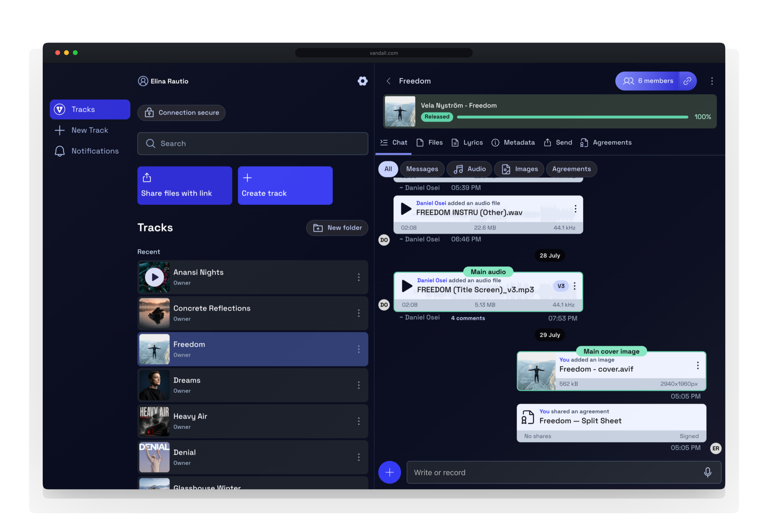Open the Freedom — Split Sheet agreement

(x=611, y=423)
